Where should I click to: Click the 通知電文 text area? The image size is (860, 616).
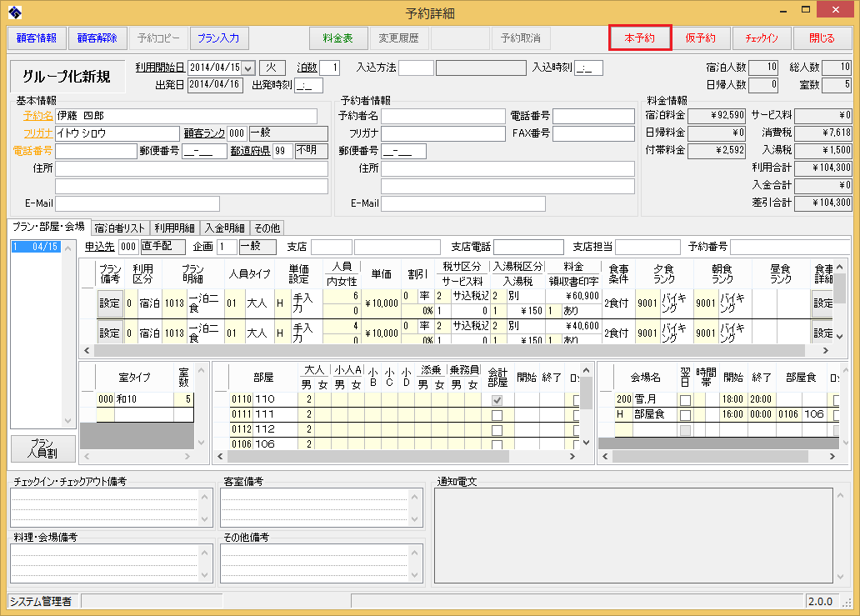pyautogui.click(x=633, y=535)
